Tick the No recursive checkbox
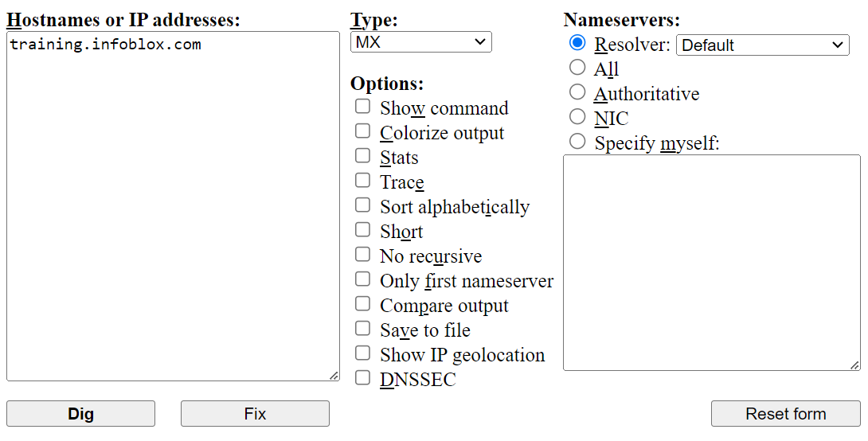Screen dimensions: 868x441 click(363, 255)
